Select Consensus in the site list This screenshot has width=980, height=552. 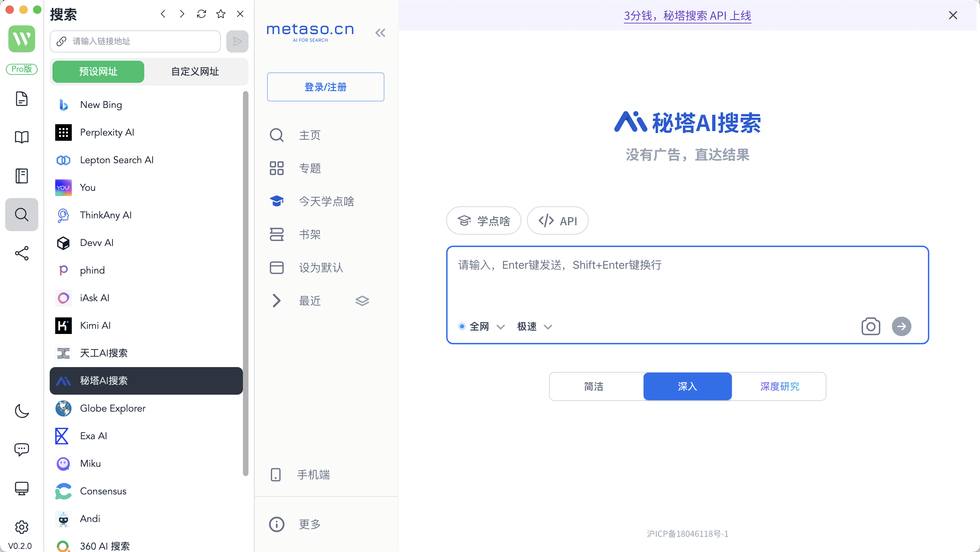(x=146, y=491)
